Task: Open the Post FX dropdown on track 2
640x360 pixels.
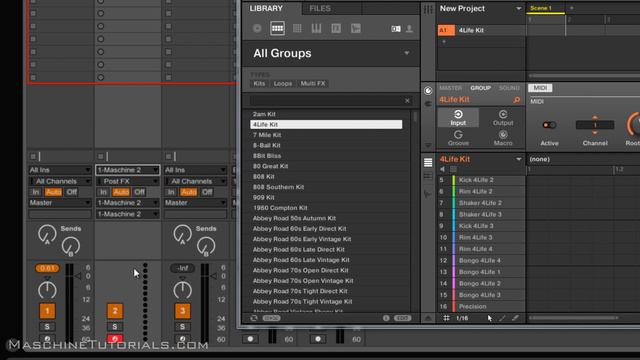Action: pyautogui.click(x=127, y=181)
